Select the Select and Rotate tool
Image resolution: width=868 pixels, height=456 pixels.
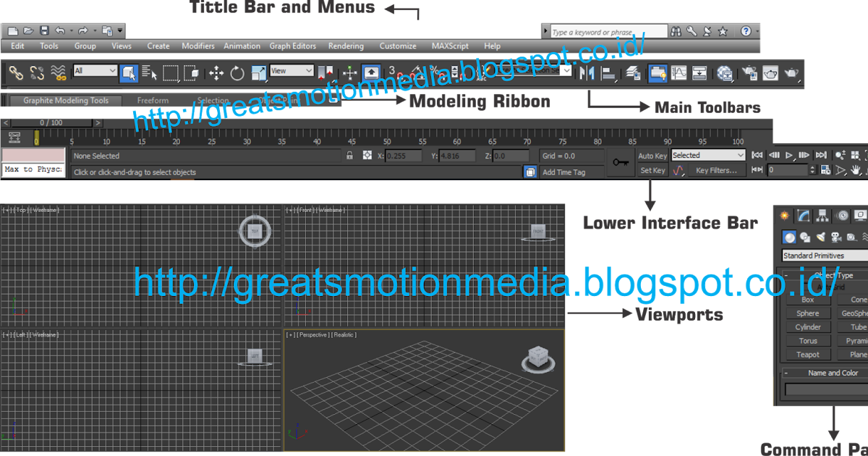[x=237, y=72]
